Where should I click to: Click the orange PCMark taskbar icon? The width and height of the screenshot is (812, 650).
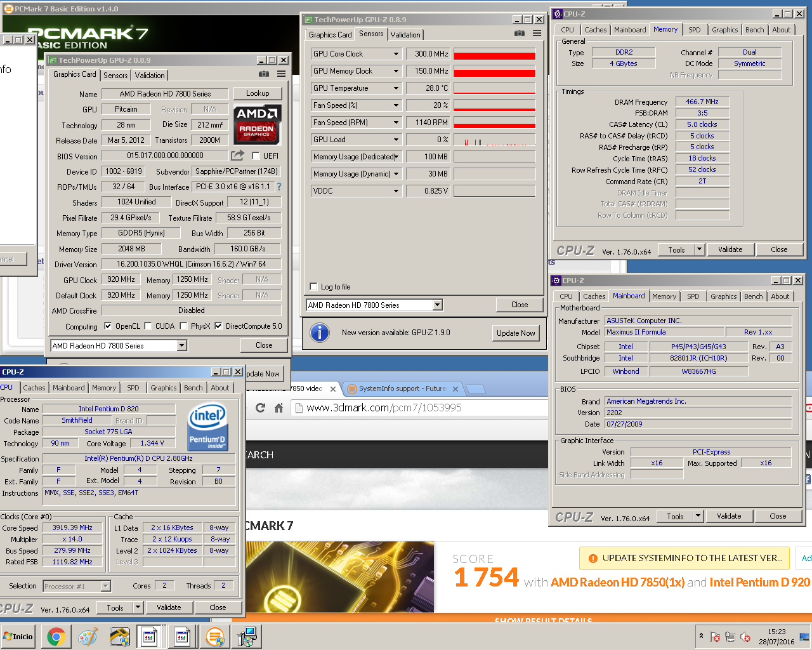215,637
